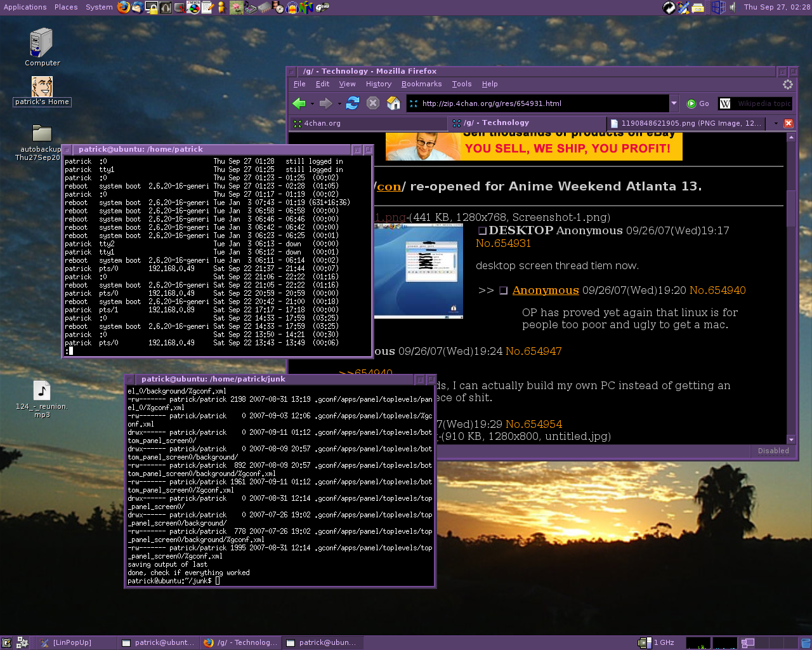The image size is (812, 650).
Task: Click the Firefox stop loading button
Action: [373, 103]
